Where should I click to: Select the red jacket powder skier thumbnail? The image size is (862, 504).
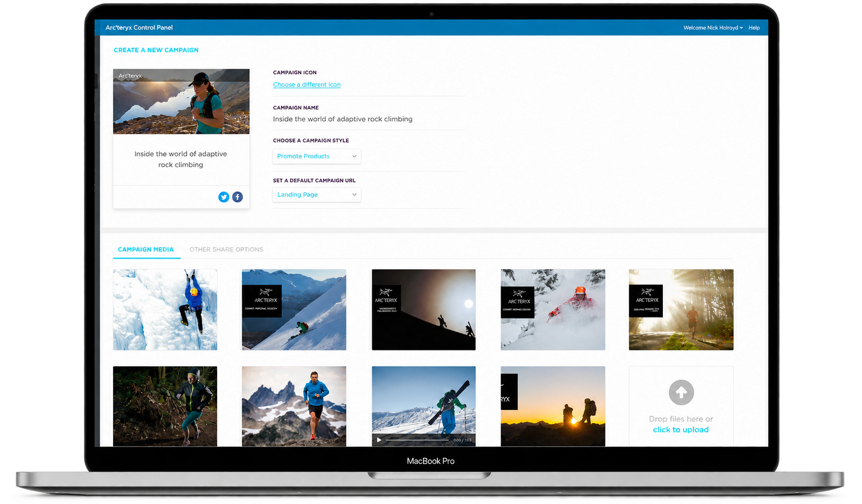[553, 310]
